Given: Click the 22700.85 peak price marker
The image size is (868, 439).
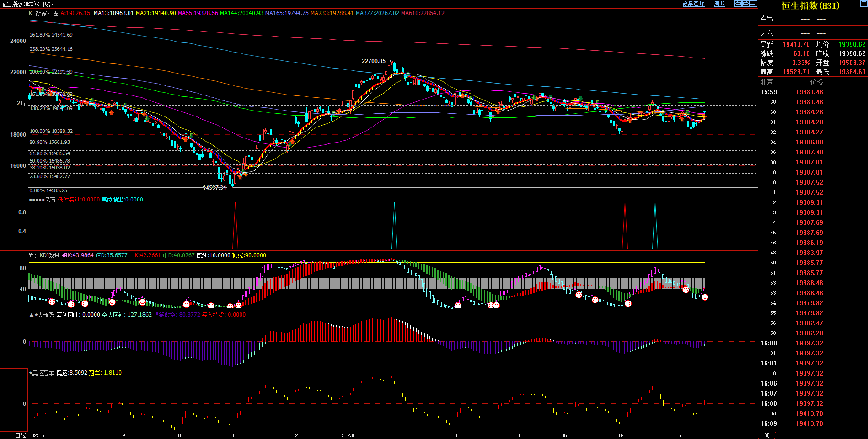Looking at the screenshot, I should click(374, 61).
